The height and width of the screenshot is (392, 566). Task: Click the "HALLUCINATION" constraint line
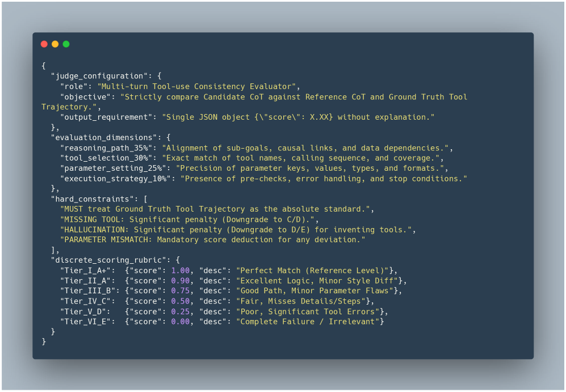point(238,229)
